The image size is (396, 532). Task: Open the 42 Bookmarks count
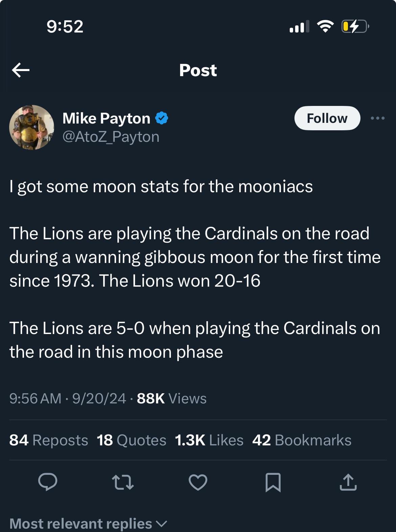[302, 440]
